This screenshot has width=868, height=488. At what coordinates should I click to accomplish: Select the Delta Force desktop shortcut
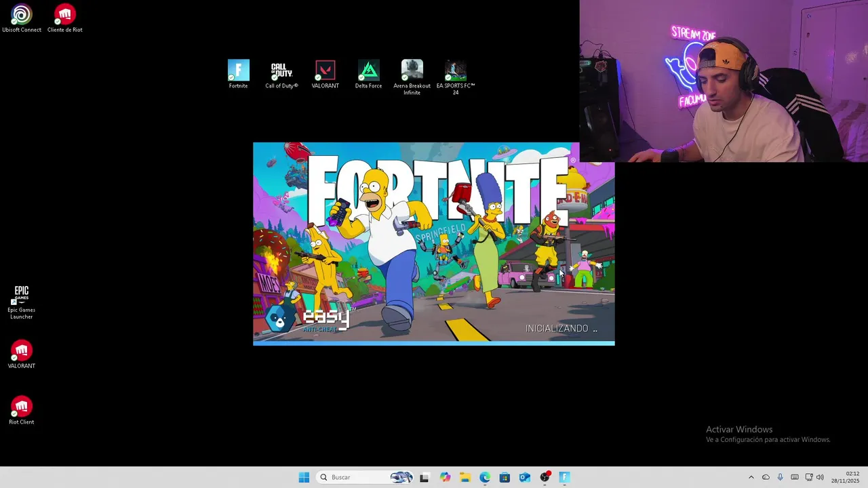tap(368, 75)
